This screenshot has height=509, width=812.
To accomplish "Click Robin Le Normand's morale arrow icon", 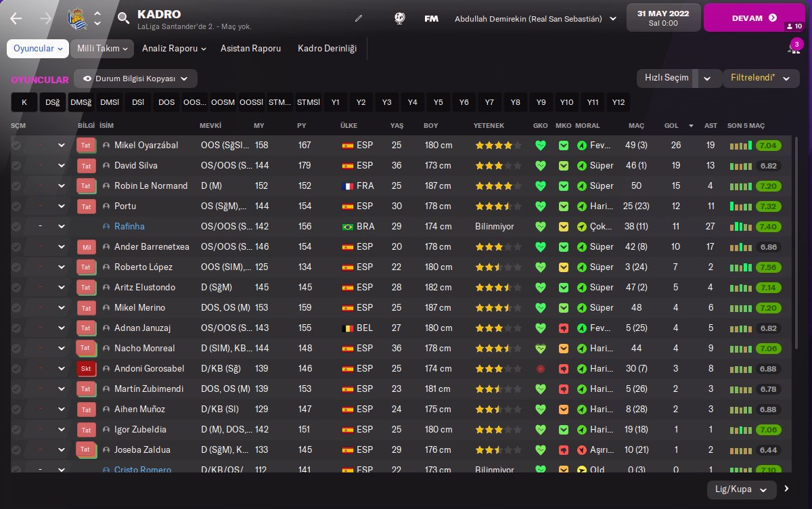I will click(581, 186).
